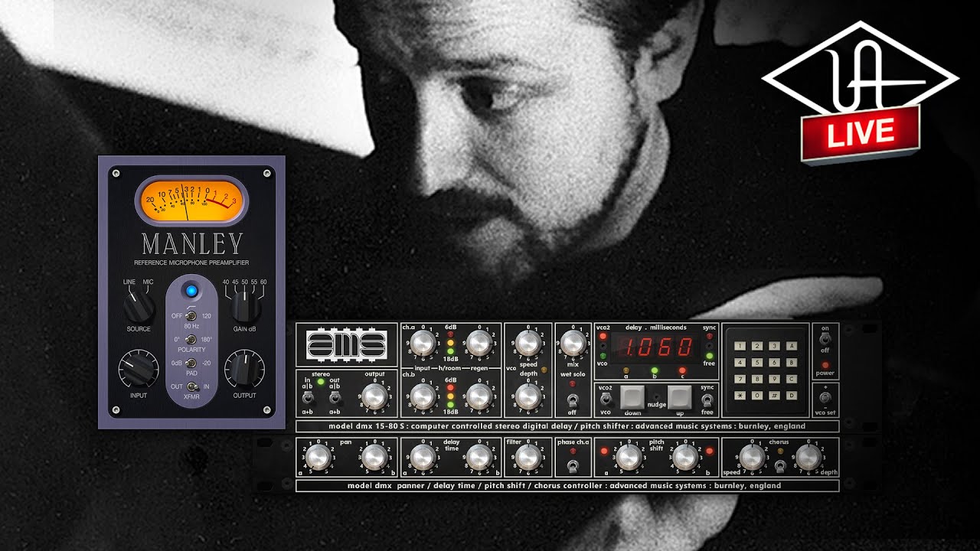Adjust the Manley INPUT knob
Image resolution: width=980 pixels, height=551 pixels.
click(139, 369)
